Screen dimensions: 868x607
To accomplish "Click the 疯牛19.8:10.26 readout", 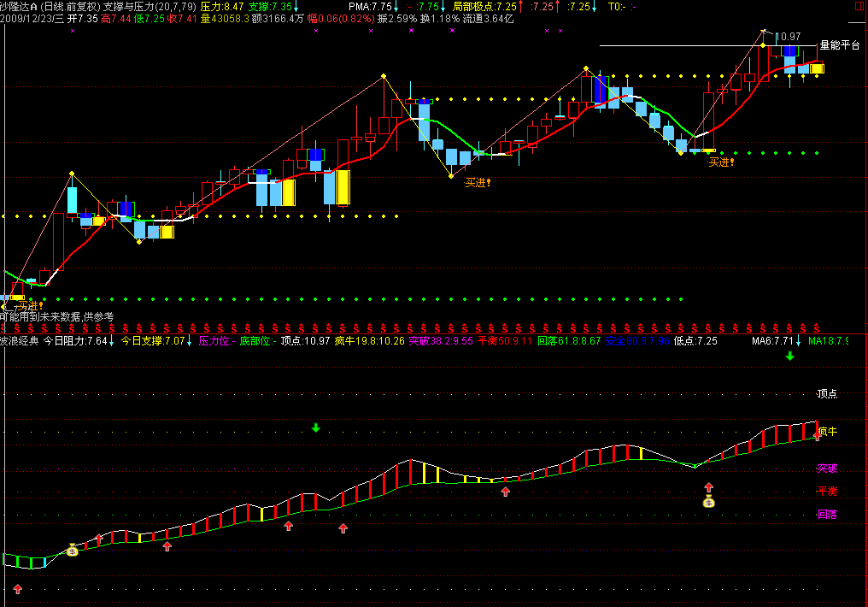I will coord(370,341).
